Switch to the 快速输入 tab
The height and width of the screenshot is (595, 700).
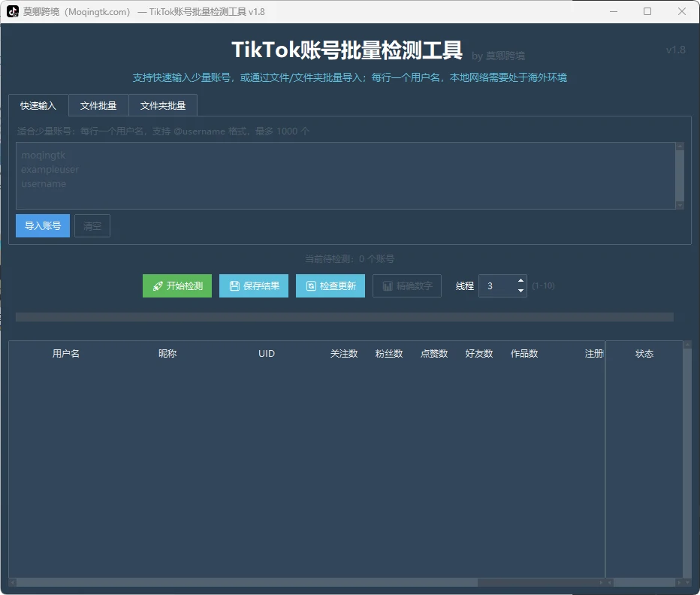click(x=38, y=106)
